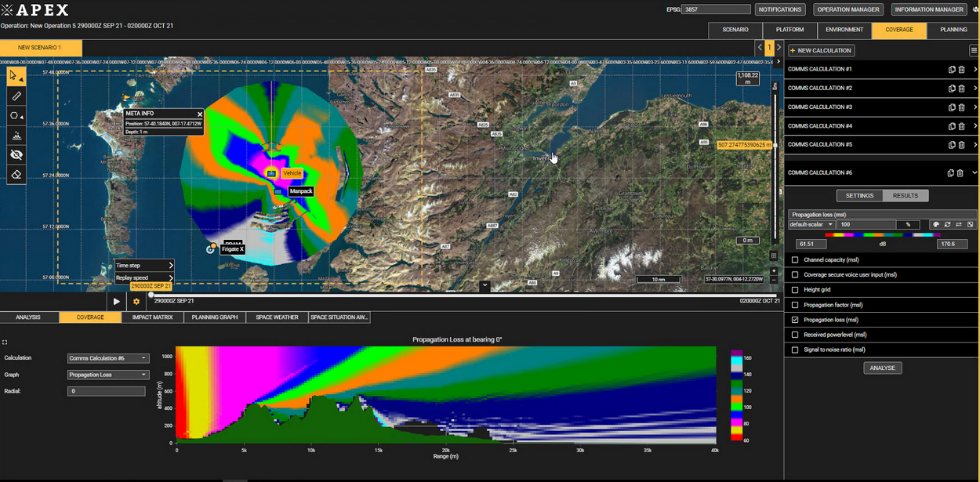Switch to the Environment tab
The height and width of the screenshot is (482, 980).
coord(844,30)
